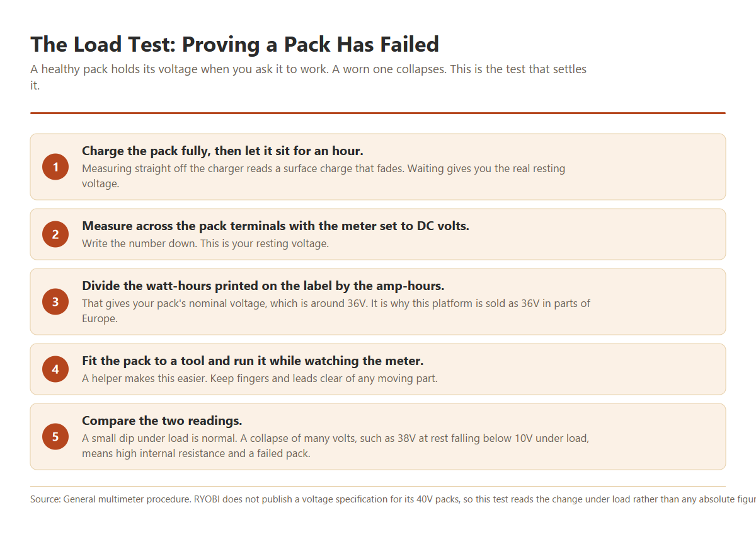This screenshot has height=539, width=756.
Task: Select the 'Divide the watt-hours' step heading
Action: 263,286
